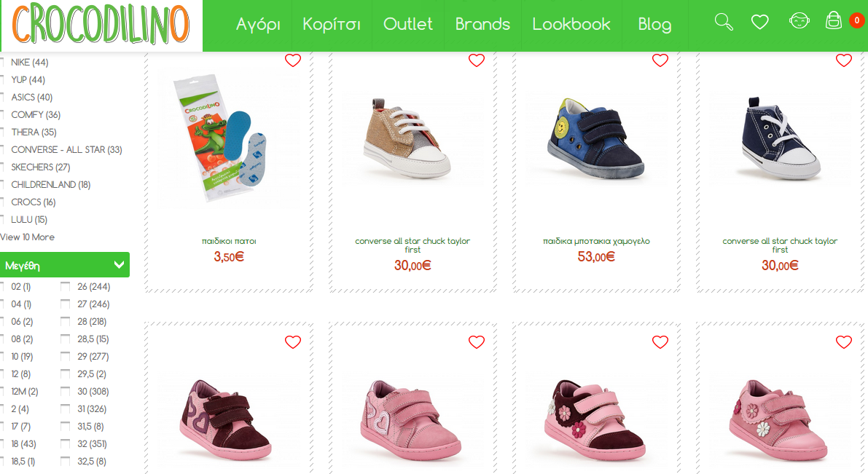Screen dimensions: 868x474
Task: Open the search magnifier icon
Action: [724, 22]
